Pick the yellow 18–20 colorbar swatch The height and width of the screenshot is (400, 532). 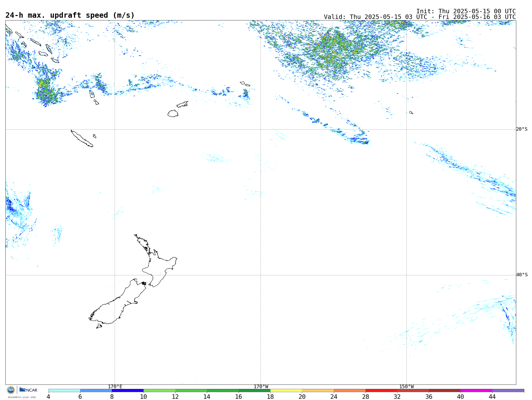click(x=286, y=390)
